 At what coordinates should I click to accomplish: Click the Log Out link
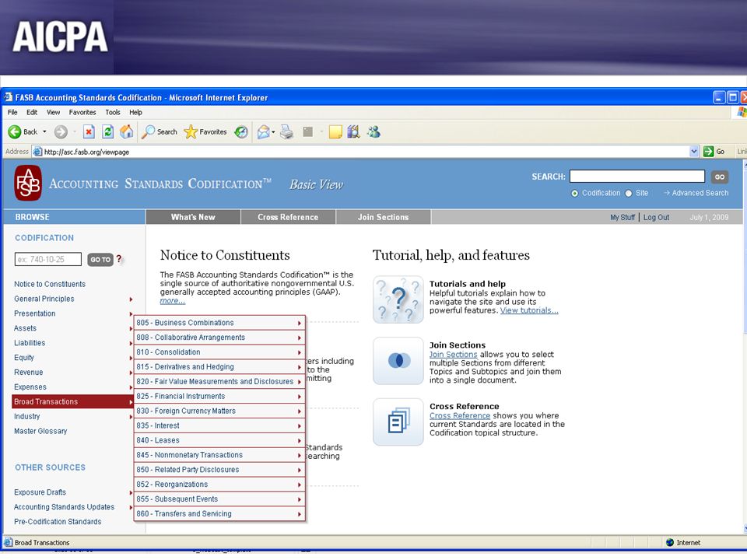click(x=657, y=217)
